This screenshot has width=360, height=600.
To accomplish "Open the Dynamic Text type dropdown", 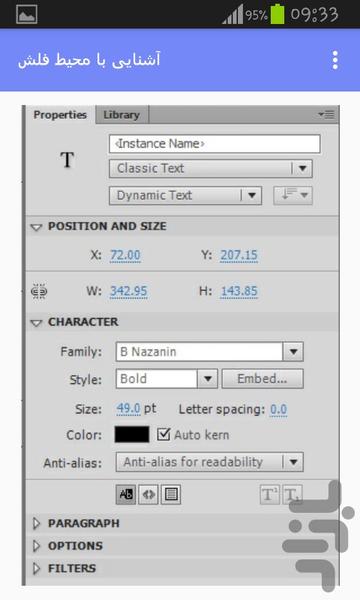I will click(x=185, y=196).
